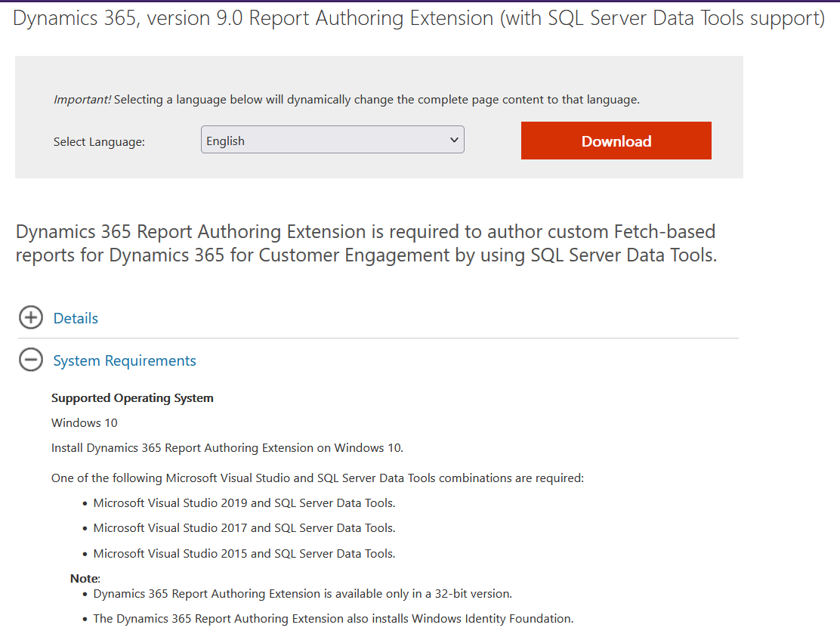Click the 'Supported Operating System' heading
Viewport: 840px width, 637px height.
pyautogui.click(x=132, y=398)
